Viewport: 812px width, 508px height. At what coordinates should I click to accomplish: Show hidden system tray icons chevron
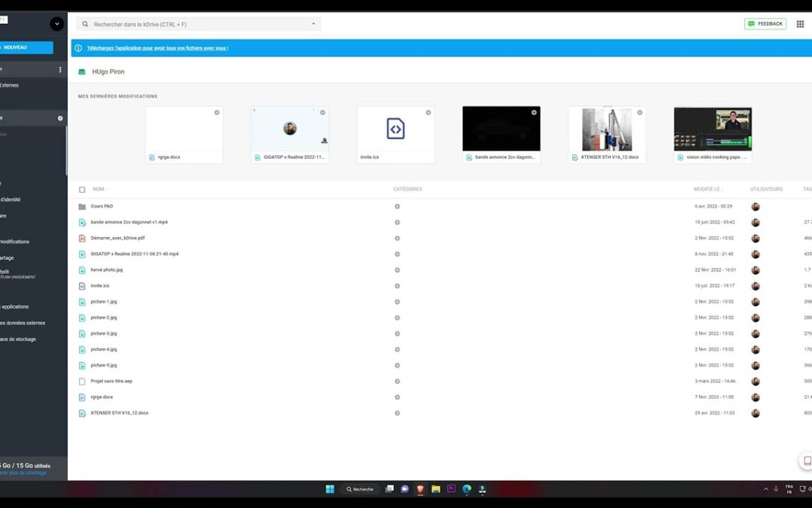pyautogui.click(x=766, y=489)
